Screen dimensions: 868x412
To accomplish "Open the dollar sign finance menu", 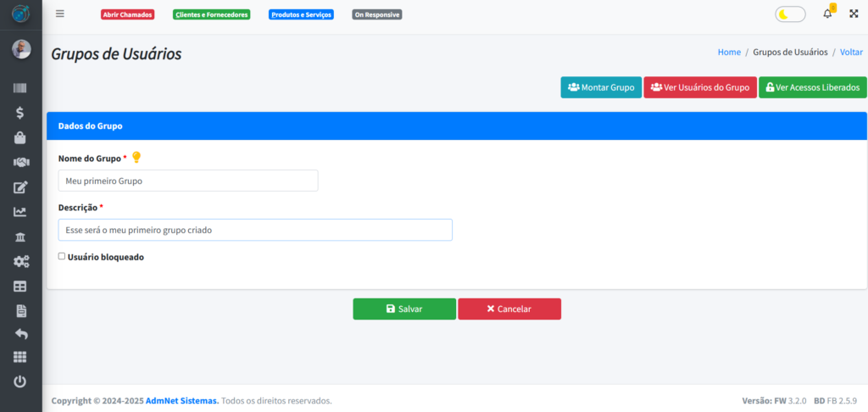I will 20,113.
